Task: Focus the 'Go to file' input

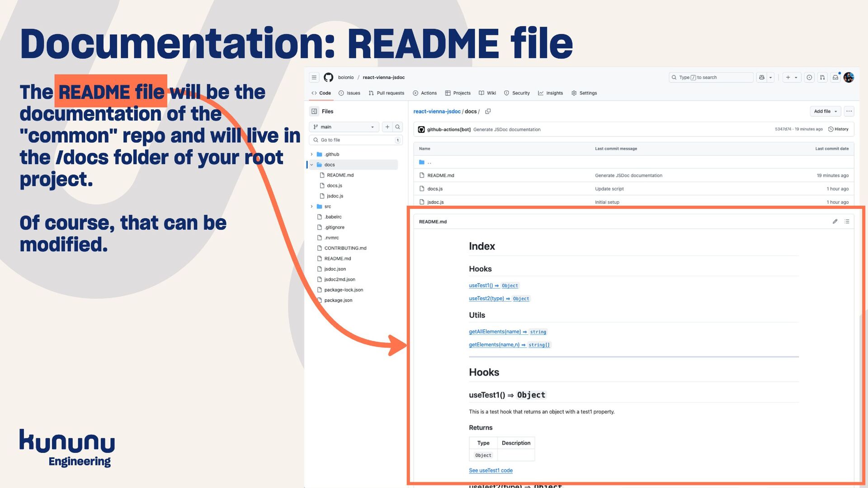Action: [356, 140]
